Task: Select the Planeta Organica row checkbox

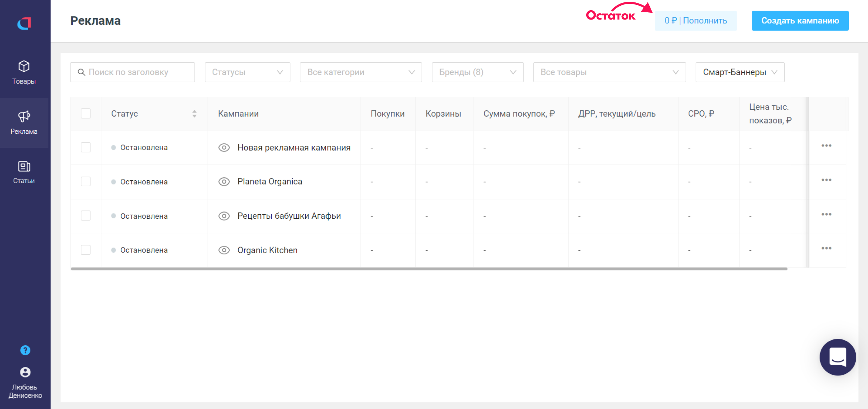Action: 86,181
